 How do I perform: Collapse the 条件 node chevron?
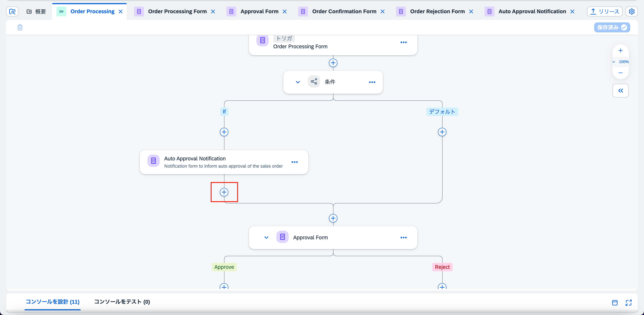pos(297,82)
